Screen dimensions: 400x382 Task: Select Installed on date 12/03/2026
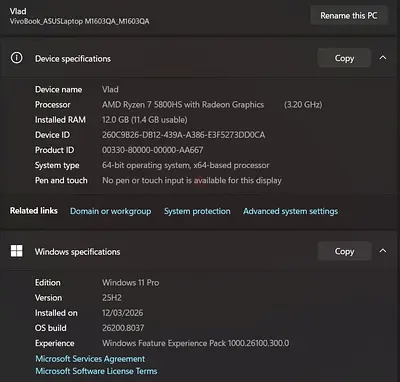tap(122, 313)
